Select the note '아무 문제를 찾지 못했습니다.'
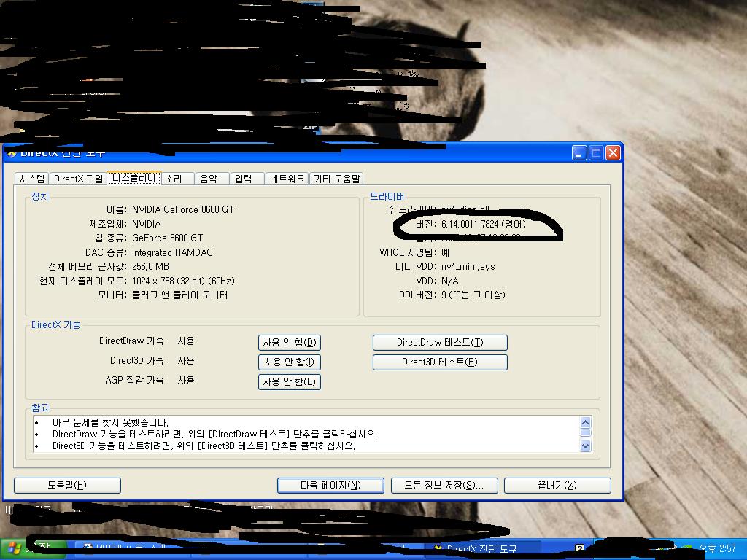This screenshot has height=560, width=747. [x=111, y=422]
